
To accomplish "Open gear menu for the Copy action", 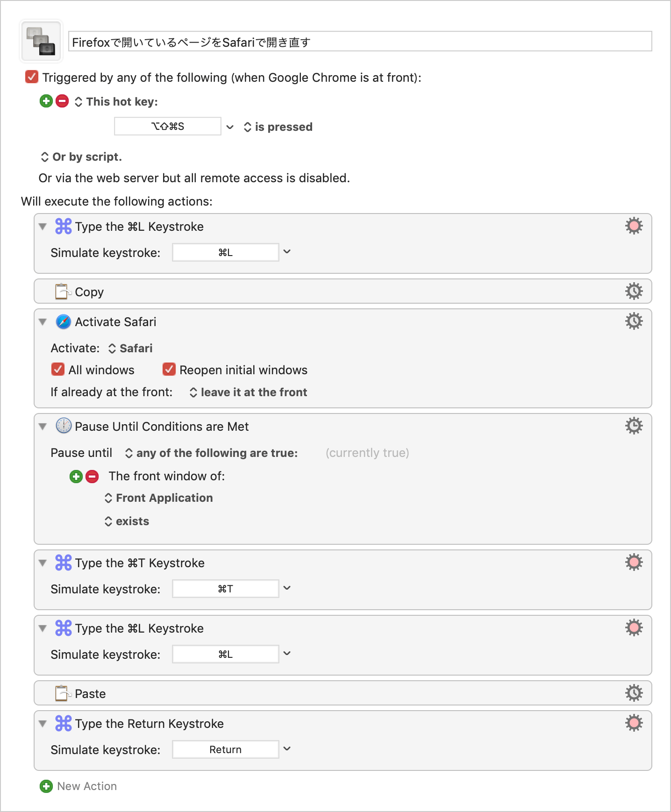I will pyautogui.click(x=634, y=292).
